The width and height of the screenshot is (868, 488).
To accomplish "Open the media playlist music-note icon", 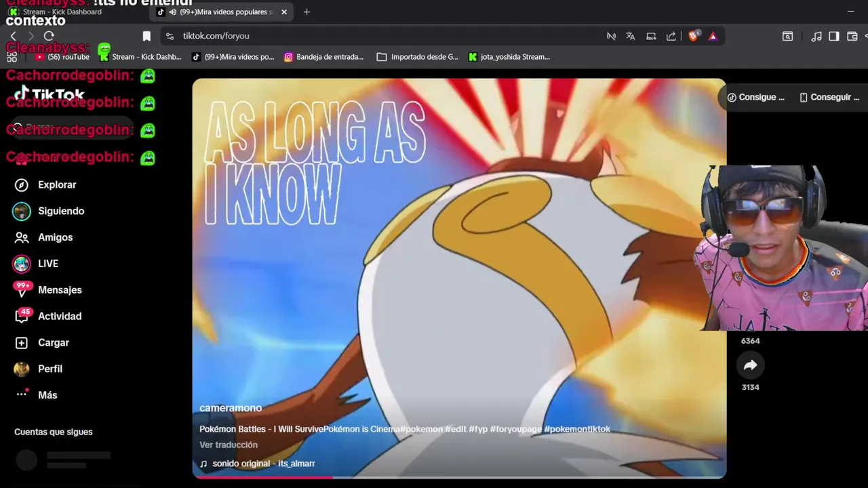I will tap(816, 36).
